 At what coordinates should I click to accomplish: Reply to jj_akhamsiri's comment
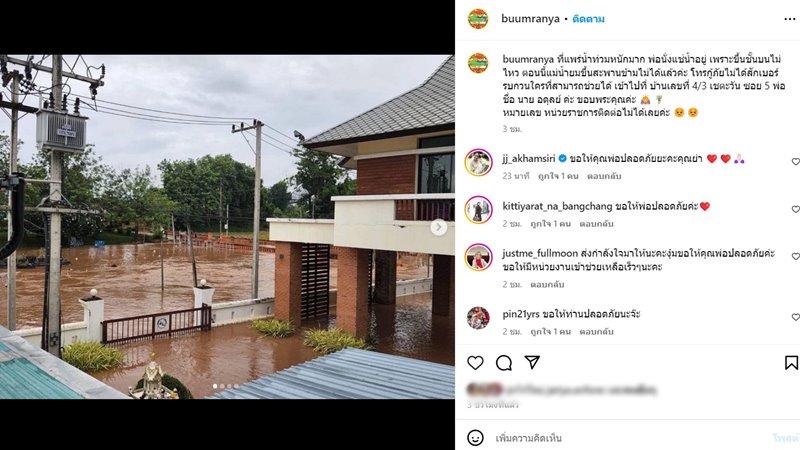pyautogui.click(x=604, y=176)
